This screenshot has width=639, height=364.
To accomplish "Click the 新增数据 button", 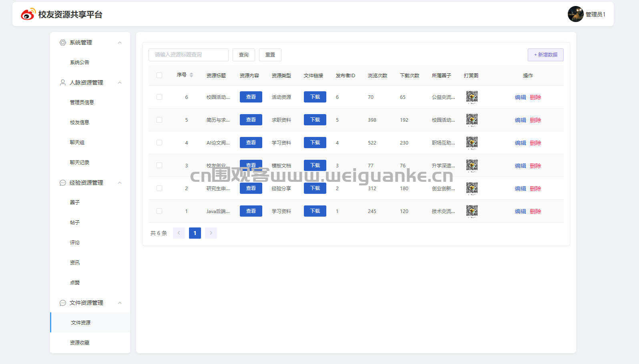I will [x=545, y=55].
